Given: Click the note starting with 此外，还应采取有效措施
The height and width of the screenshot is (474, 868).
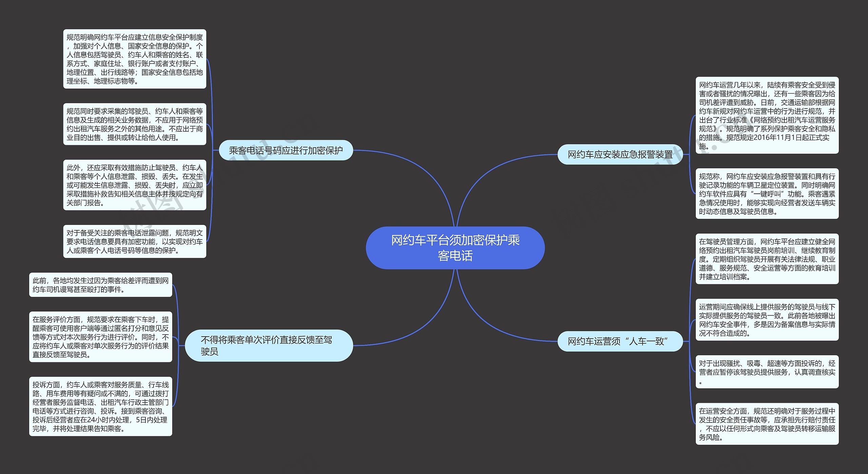Looking at the screenshot, I should click(x=135, y=185).
